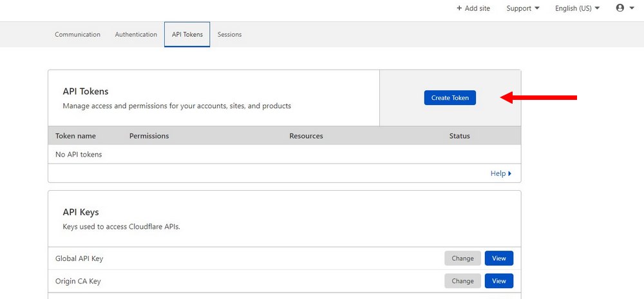Open the Help link under API Tokens

500,173
